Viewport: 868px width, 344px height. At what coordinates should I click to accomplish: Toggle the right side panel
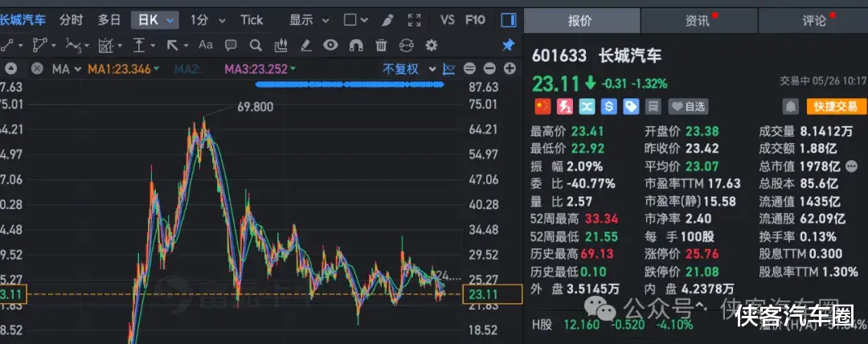coord(509,21)
